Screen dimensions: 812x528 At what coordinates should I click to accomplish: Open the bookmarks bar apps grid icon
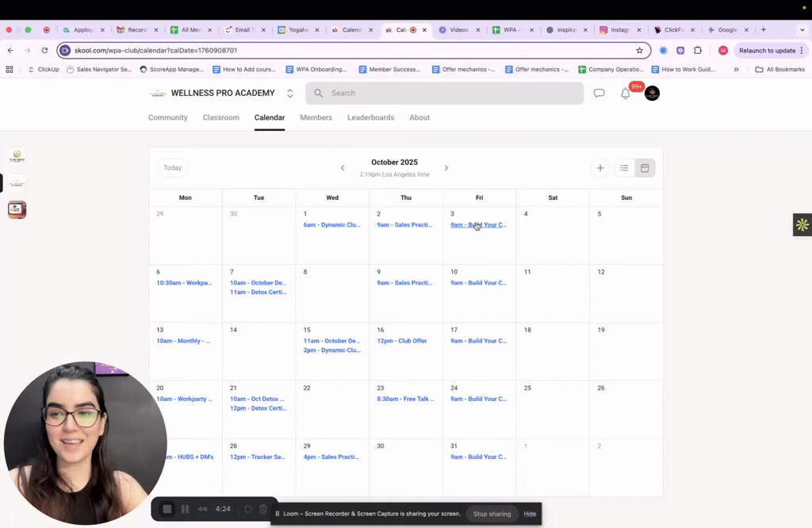(x=10, y=69)
